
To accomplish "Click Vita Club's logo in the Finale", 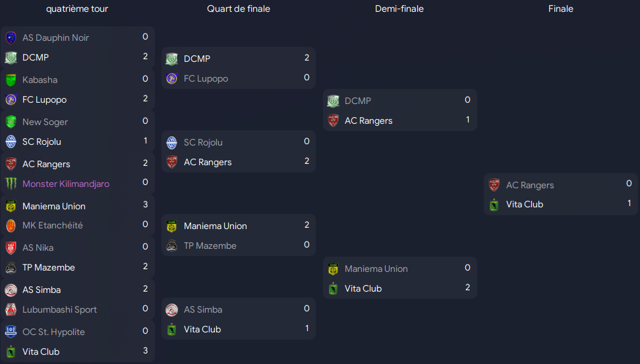I will [x=494, y=205].
